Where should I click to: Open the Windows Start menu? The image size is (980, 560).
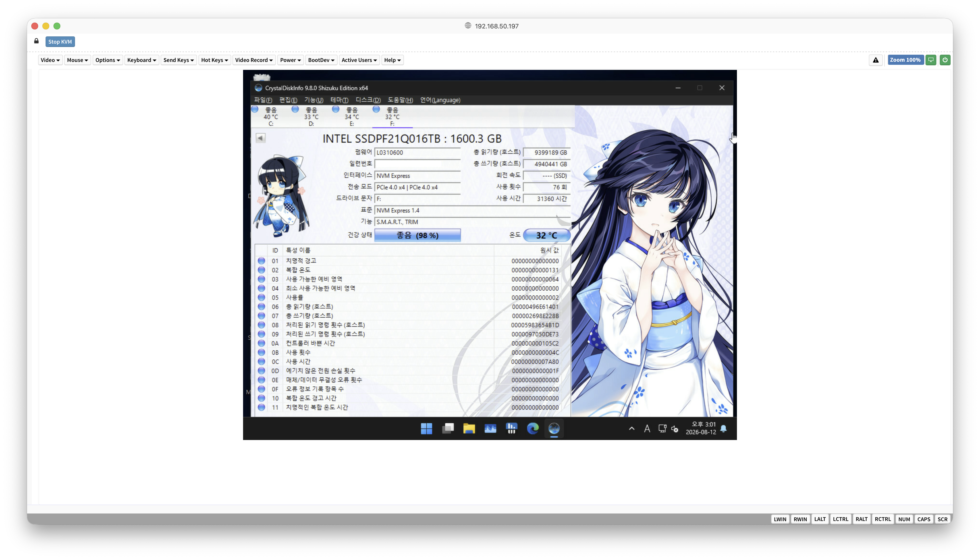(x=427, y=428)
